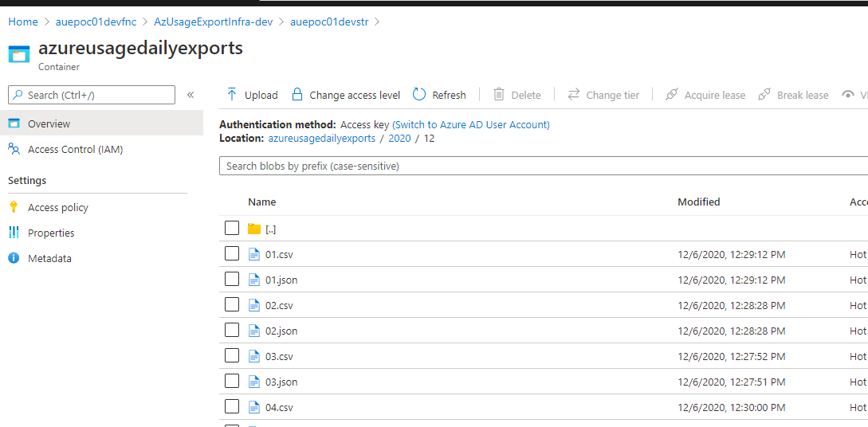Click the Change access level lock icon
868x427 pixels.
click(x=297, y=95)
